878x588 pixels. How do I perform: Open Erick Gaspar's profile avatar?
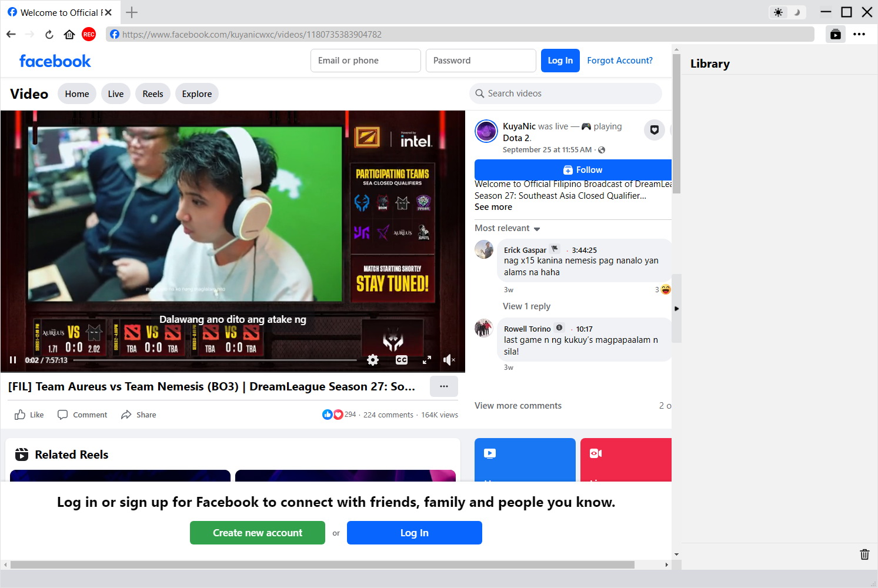click(484, 249)
